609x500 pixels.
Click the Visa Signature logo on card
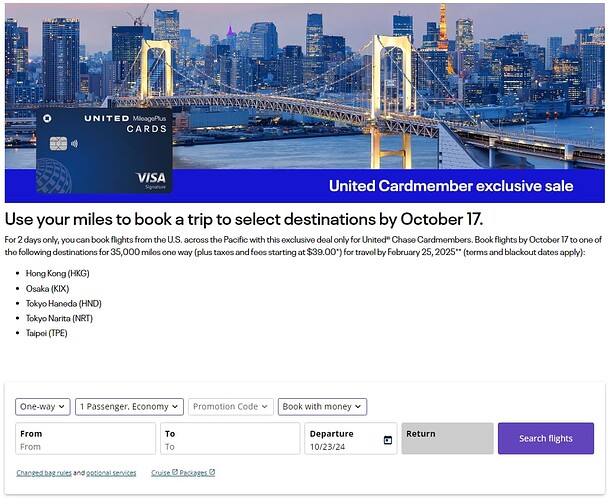click(151, 178)
